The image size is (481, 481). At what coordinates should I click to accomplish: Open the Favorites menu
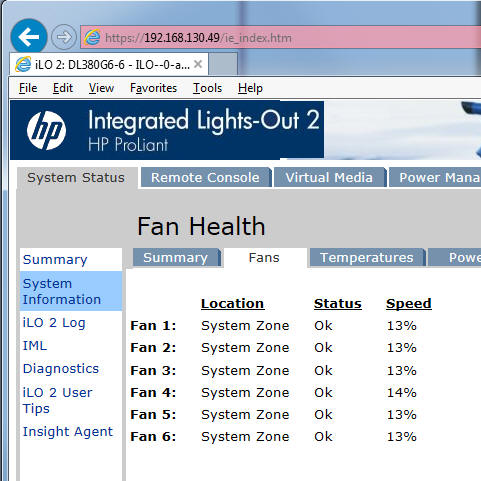153,88
